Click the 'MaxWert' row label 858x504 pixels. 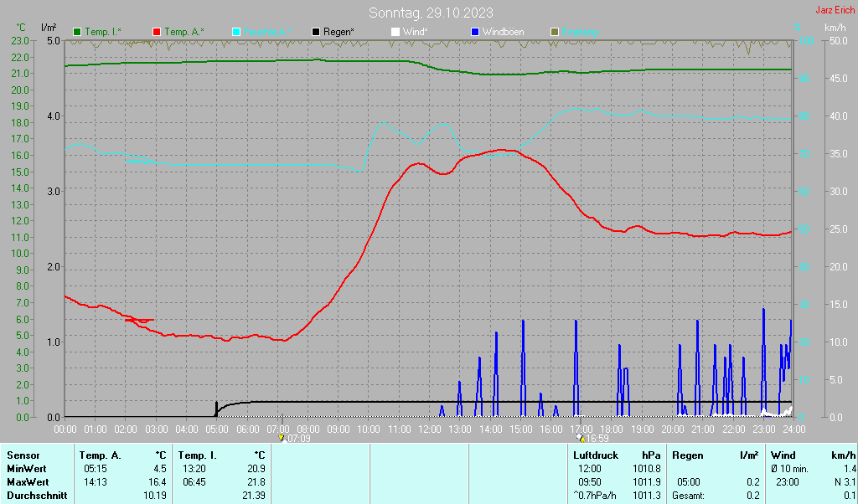click(28, 483)
